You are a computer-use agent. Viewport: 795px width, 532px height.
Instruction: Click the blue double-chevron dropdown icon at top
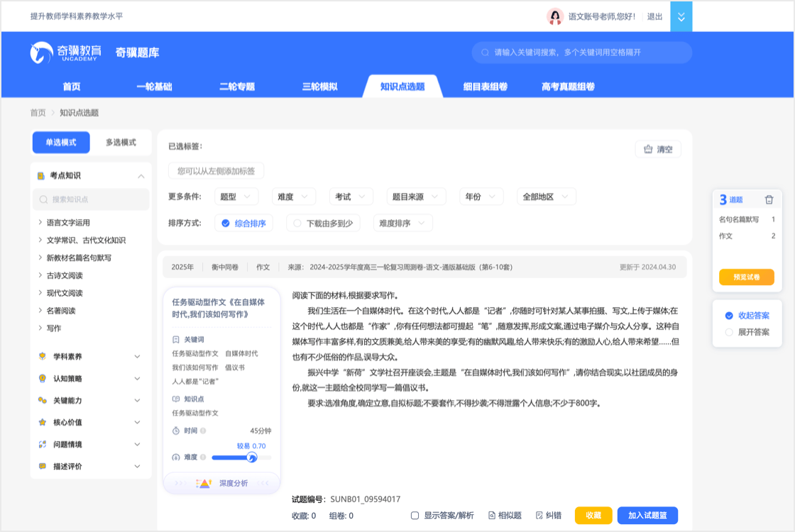point(681,16)
